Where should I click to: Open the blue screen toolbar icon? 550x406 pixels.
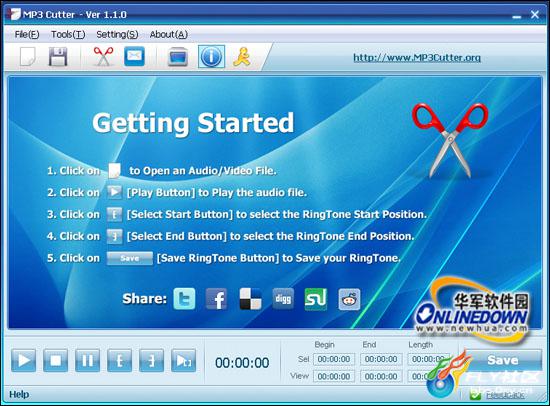[177, 57]
